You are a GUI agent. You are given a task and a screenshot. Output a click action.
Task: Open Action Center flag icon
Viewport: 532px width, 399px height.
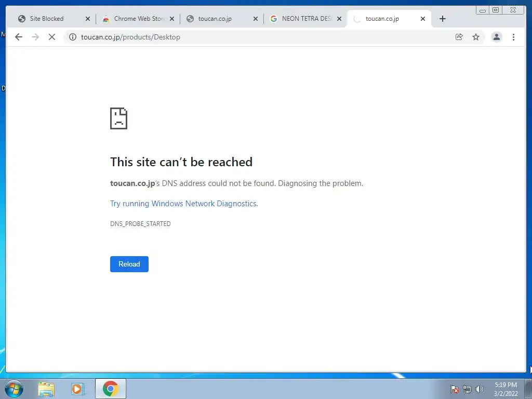click(x=455, y=389)
